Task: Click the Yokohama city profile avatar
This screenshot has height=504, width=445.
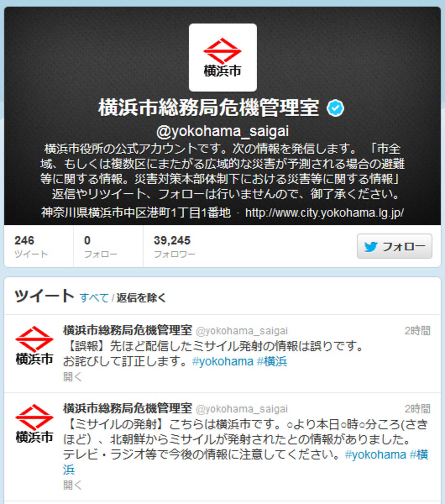Action: [x=222, y=58]
